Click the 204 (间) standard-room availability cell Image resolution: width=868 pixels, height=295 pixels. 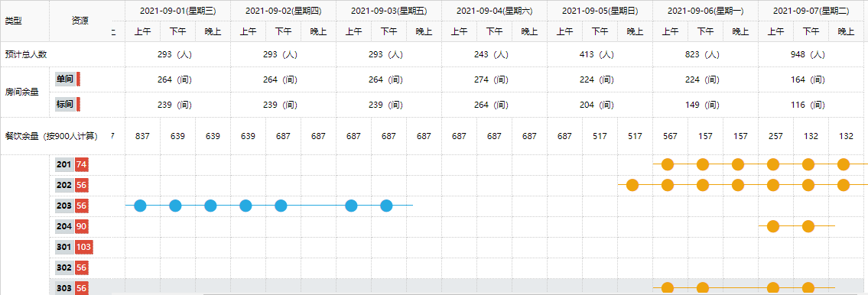pyautogui.click(x=600, y=105)
